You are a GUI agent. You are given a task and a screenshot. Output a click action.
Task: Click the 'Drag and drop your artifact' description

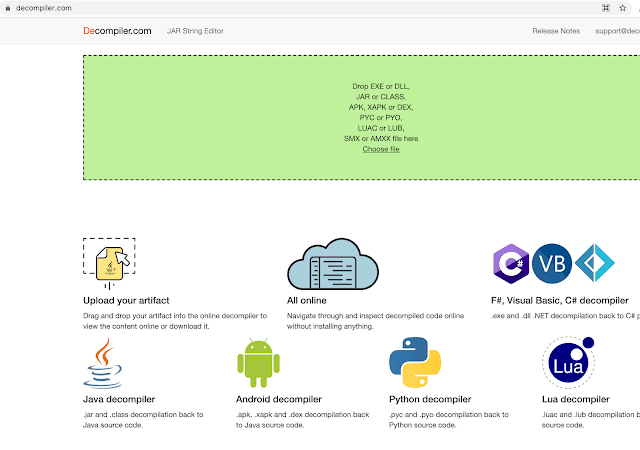tap(175, 321)
